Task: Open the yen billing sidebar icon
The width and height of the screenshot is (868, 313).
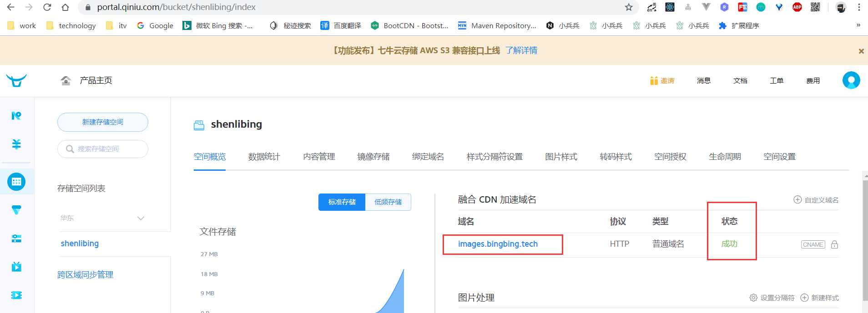Action: 16,144
